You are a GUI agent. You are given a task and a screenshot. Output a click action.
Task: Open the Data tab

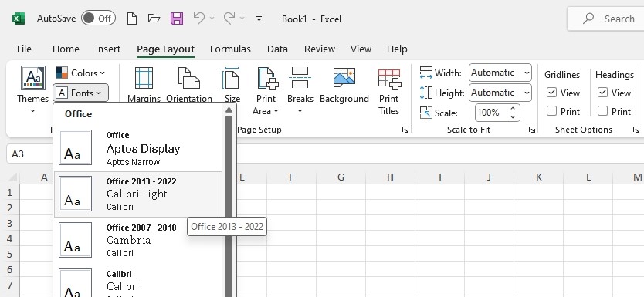[277, 49]
